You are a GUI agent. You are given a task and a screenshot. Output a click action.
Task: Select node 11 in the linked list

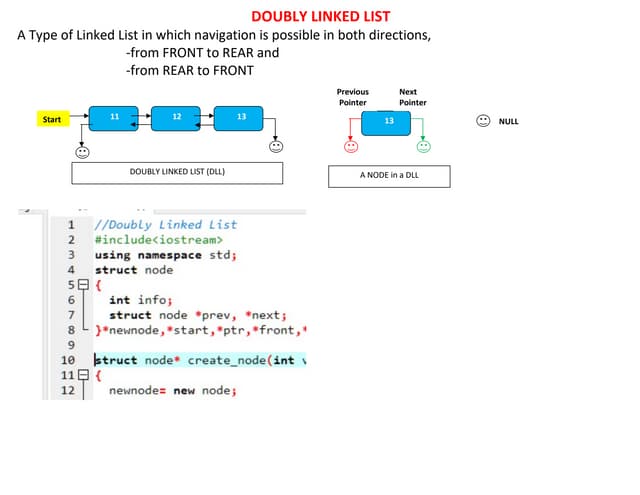[x=114, y=118]
